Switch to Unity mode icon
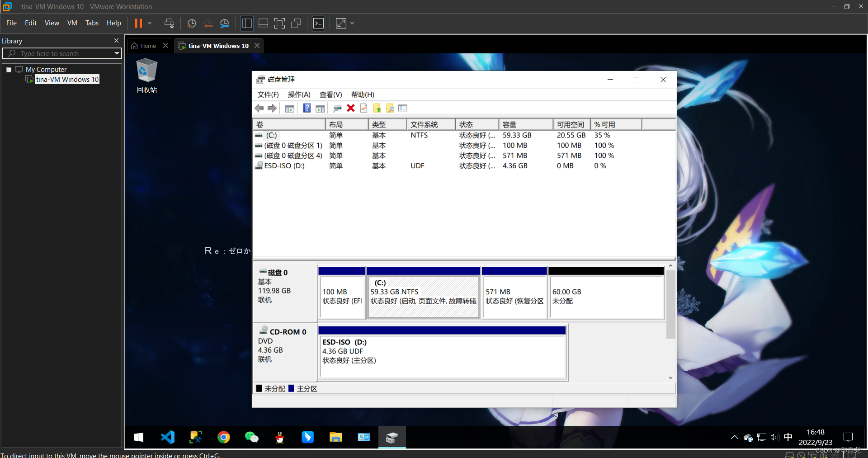868x458 pixels. point(296,23)
